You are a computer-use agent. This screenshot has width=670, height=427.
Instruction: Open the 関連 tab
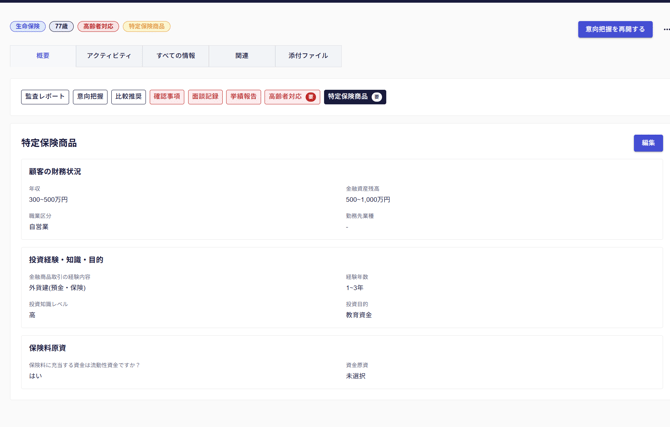click(242, 56)
